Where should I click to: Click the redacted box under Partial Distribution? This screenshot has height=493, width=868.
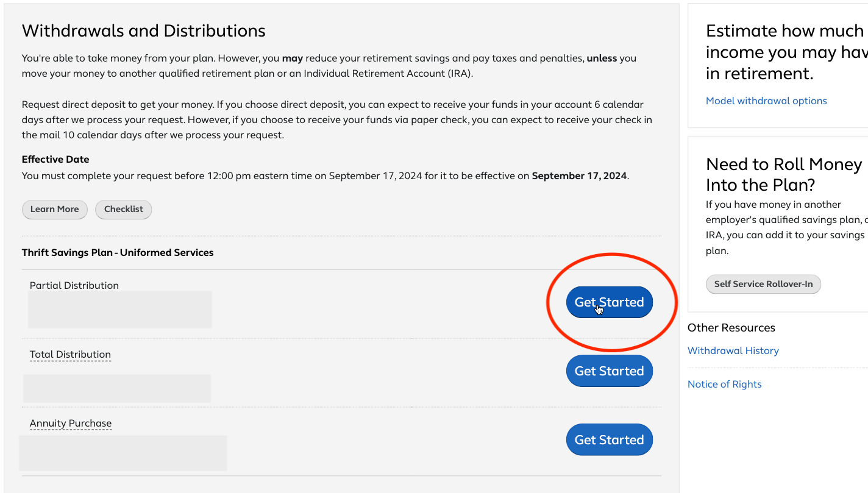(x=120, y=310)
